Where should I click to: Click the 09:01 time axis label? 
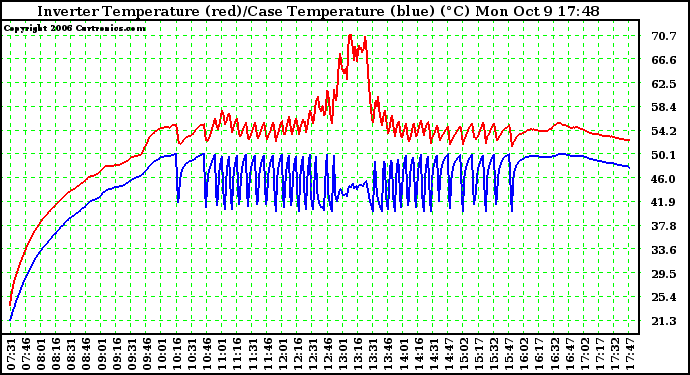coord(101,354)
